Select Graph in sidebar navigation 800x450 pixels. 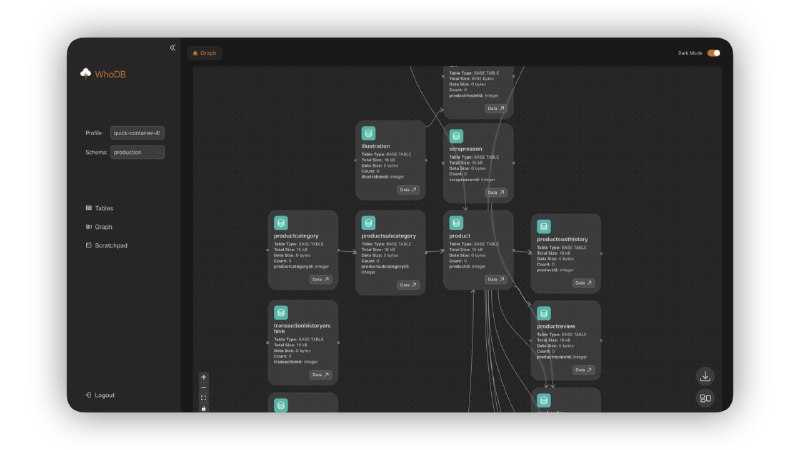(100, 227)
